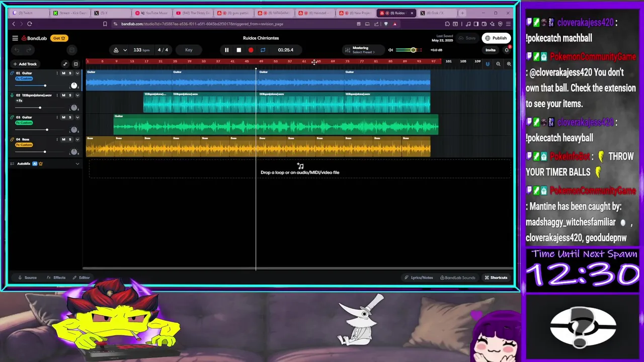
Task: Stop playback with the square button
Action: tap(238, 50)
